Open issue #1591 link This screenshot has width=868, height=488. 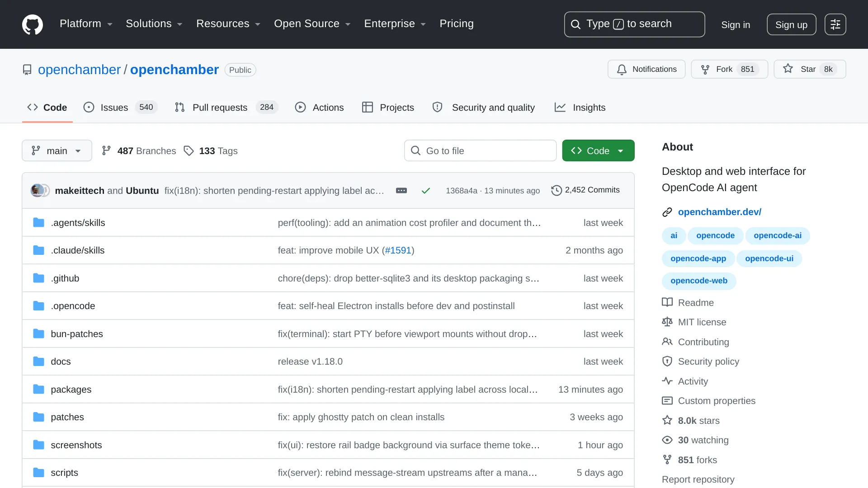point(398,250)
